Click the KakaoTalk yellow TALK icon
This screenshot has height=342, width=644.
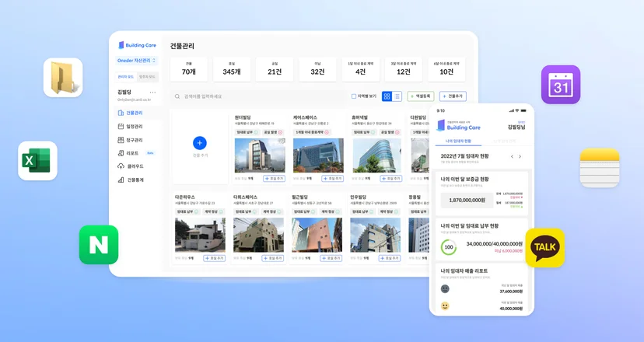point(545,248)
